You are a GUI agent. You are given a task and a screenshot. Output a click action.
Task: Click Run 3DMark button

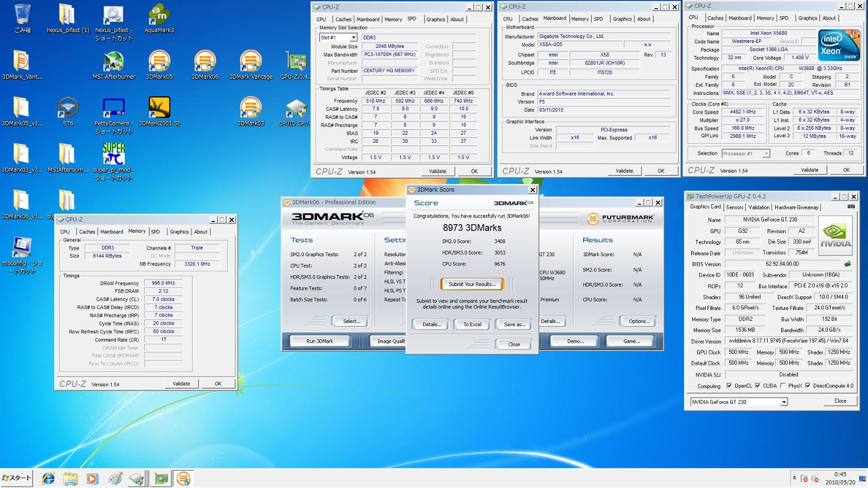tap(320, 341)
